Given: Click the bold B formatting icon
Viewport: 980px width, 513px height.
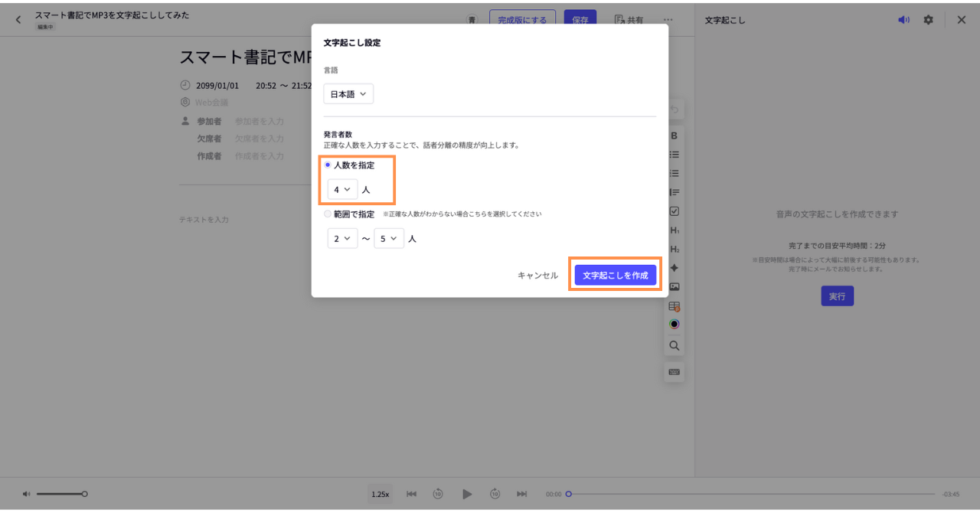Looking at the screenshot, I should 675,136.
